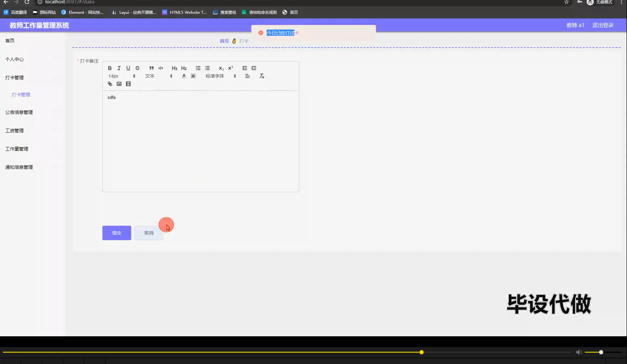
Task: Submit the form with 提交 button
Action: click(117, 233)
